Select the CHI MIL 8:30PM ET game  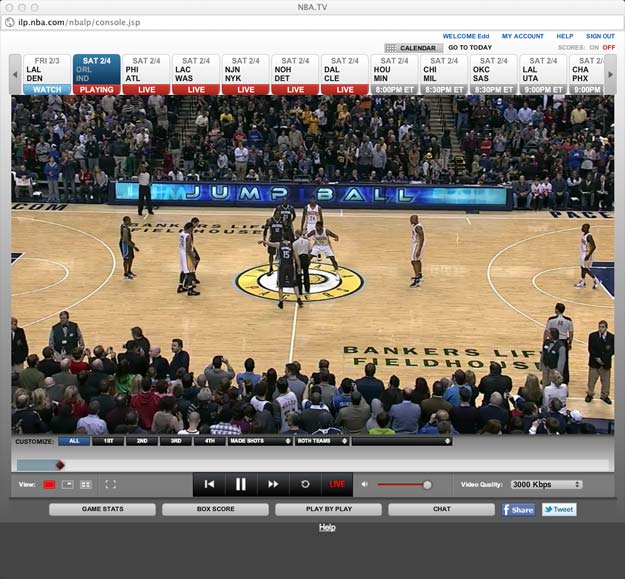point(444,75)
